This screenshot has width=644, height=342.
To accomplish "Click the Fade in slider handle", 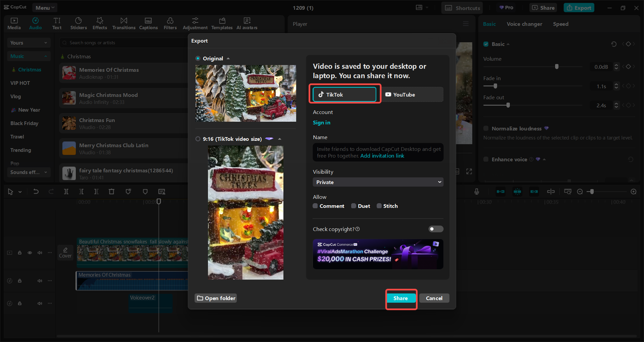I will [x=495, y=86].
